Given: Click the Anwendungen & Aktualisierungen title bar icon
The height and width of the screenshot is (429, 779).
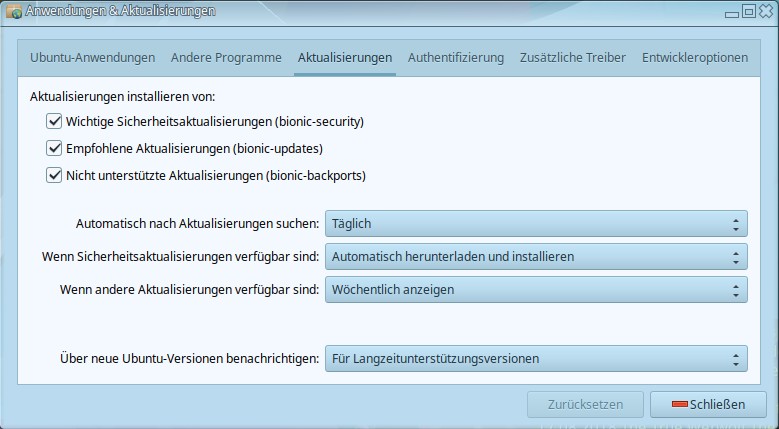Looking at the screenshot, I should click(x=14, y=11).
